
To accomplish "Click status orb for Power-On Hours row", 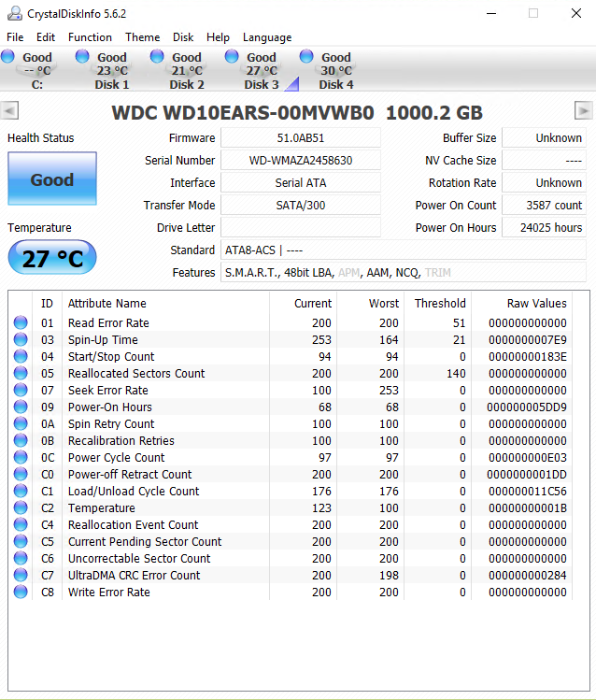I will [x=21, y=407].
